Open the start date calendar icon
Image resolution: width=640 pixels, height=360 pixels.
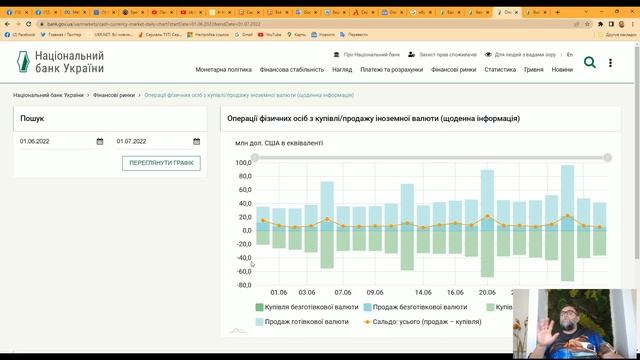[x=100, y=141]
